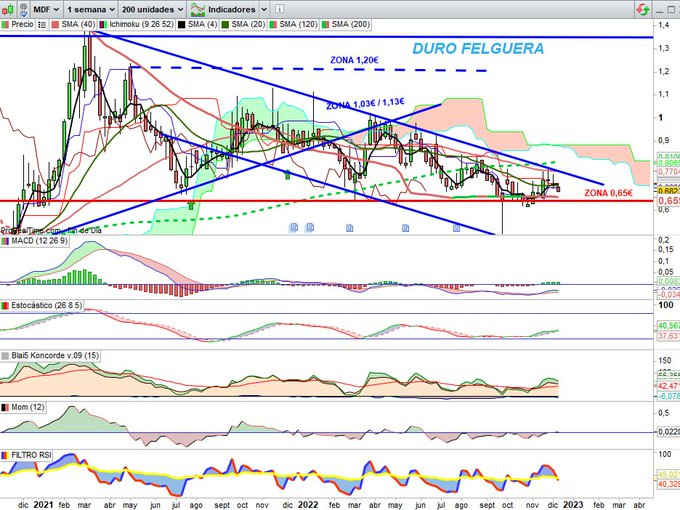Open SMA (20) indicator settings
This screenshot has width=680, height=510.
tap(248, 24)
